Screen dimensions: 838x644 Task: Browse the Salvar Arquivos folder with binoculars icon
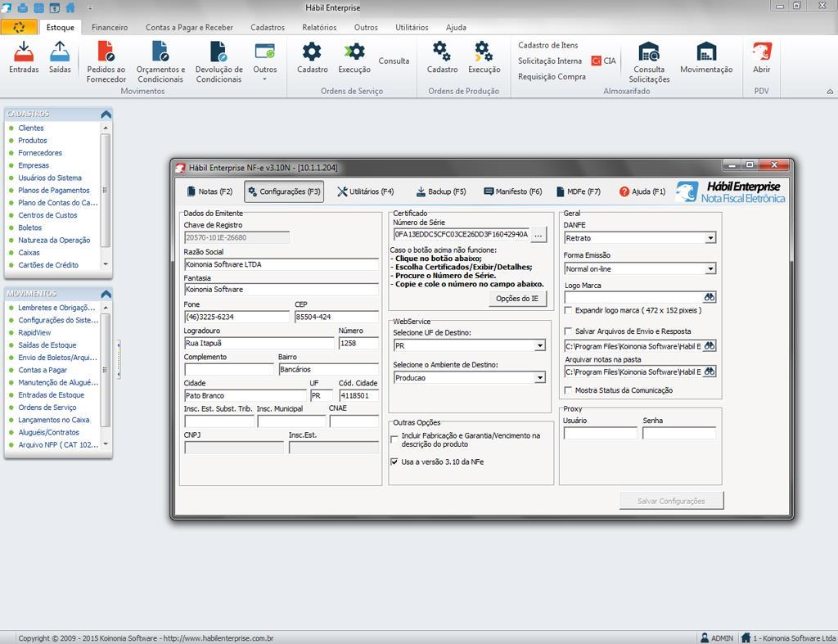(x=710, y=346)
